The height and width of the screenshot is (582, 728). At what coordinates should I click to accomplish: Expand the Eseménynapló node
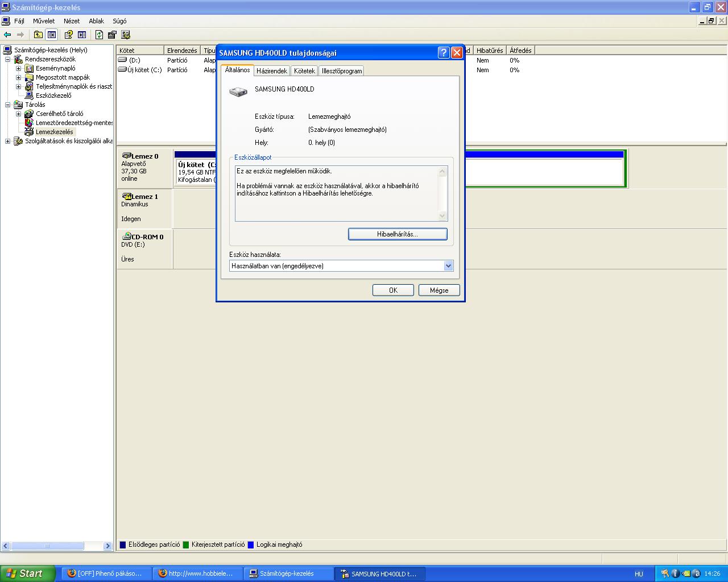[18, 68]
